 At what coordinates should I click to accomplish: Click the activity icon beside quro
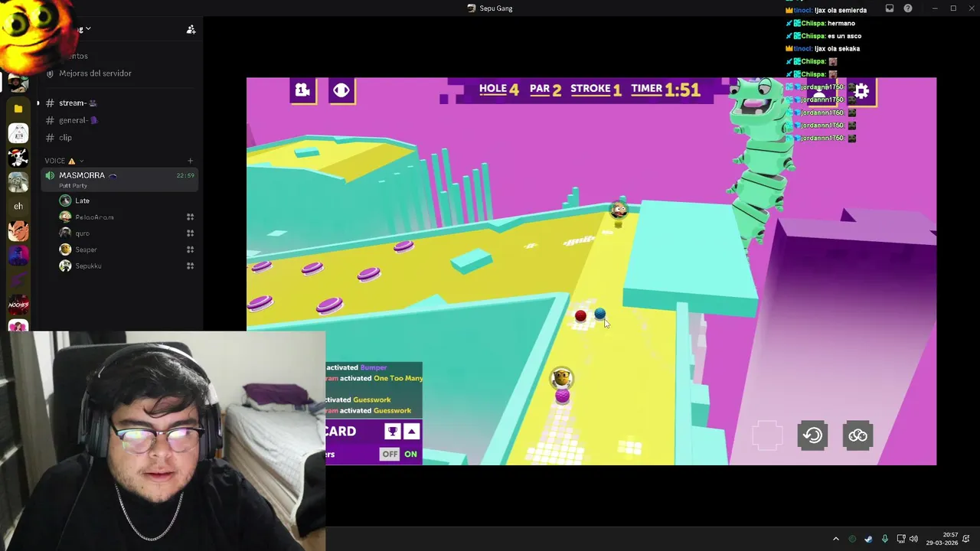tap(190, 233)
